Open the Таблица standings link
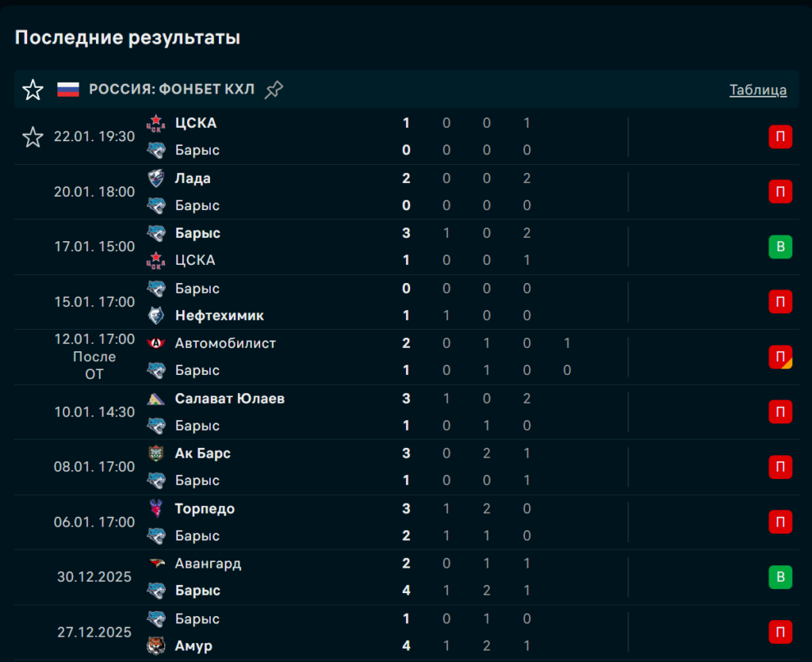Image resolution: width=812 pixels, height=662 pixels. pyautogui.click(x=757, y=90)
